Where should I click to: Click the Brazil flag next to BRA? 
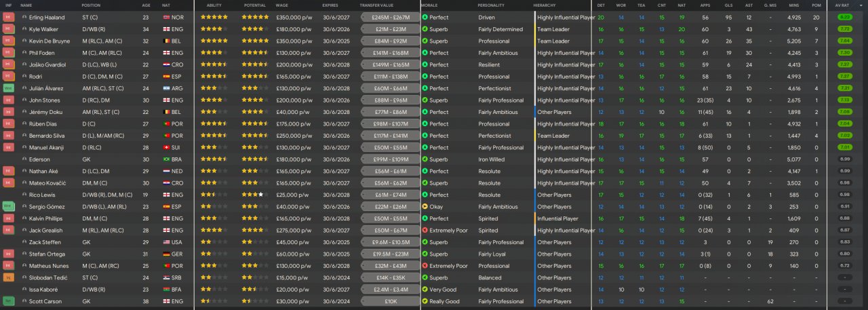pyautogui.click(x=167, y=159)
